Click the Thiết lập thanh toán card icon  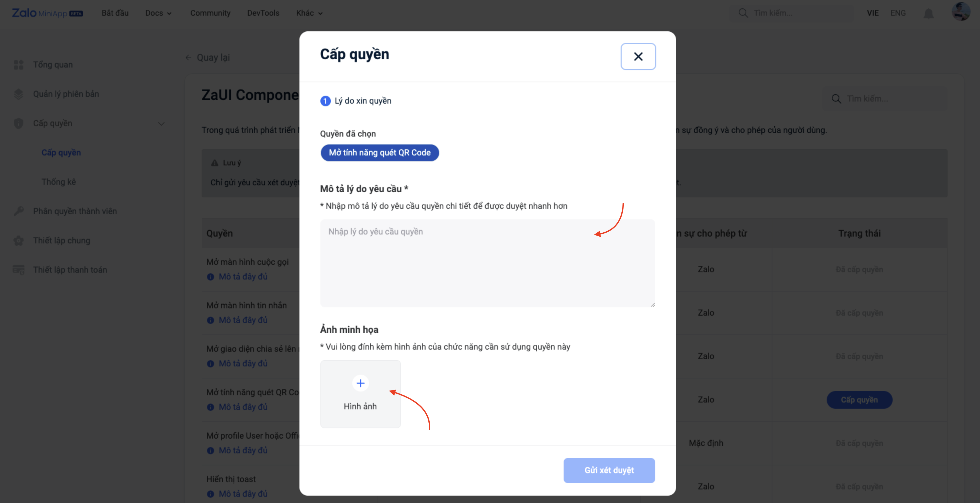click(18, 270)
